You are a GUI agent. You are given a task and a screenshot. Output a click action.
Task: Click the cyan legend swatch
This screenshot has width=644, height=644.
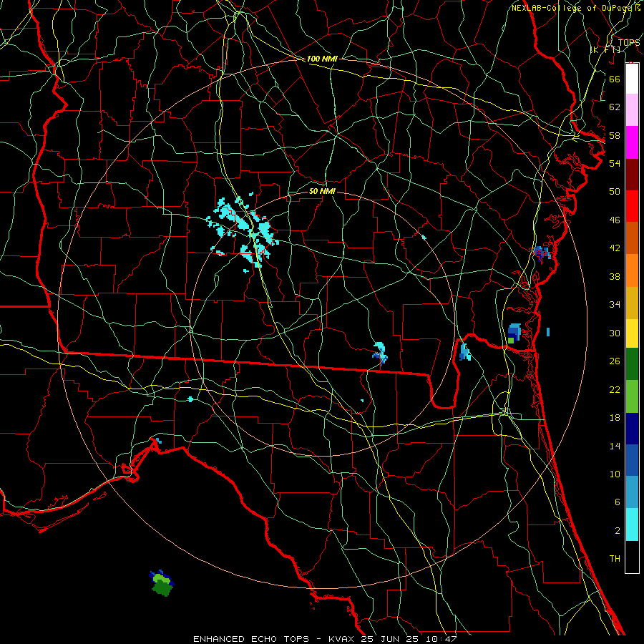pos(632,525)
